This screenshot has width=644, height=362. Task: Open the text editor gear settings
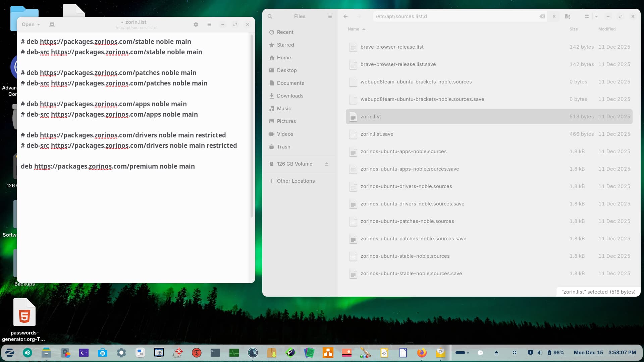[x=196, y=24]
